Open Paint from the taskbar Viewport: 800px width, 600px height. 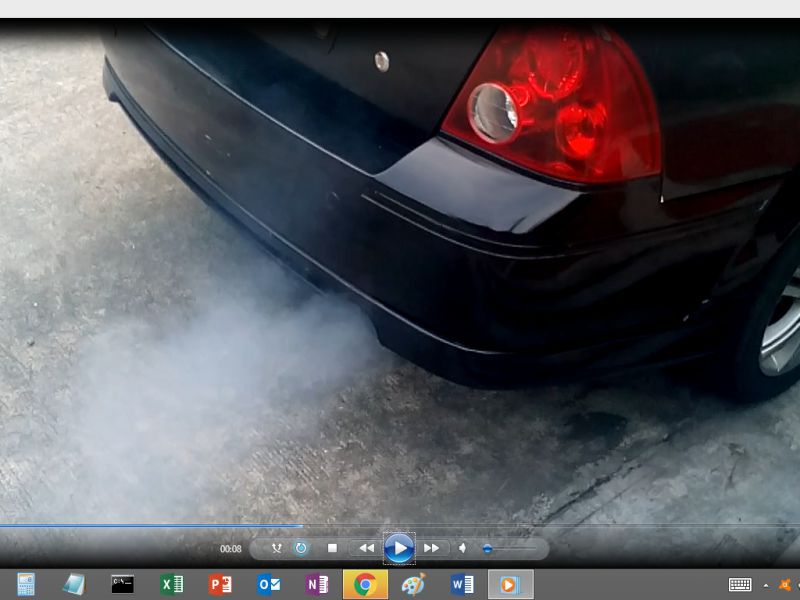pyautogui.click(x=413, y=585)
